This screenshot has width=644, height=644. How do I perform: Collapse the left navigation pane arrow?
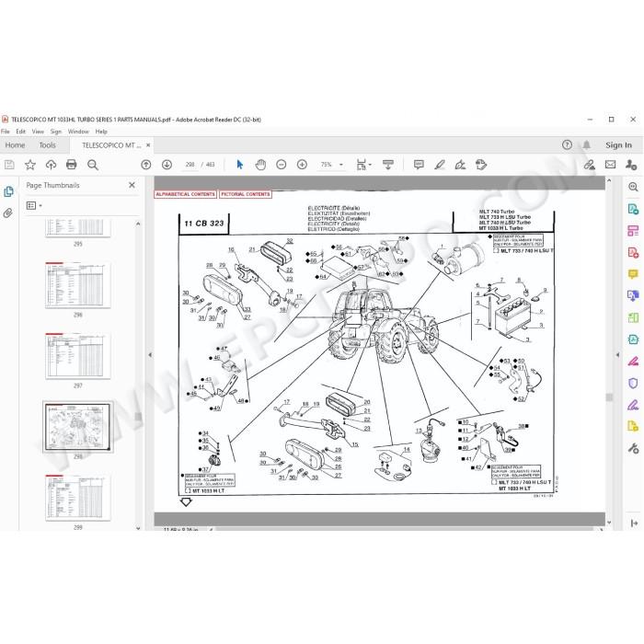[150, 354]
